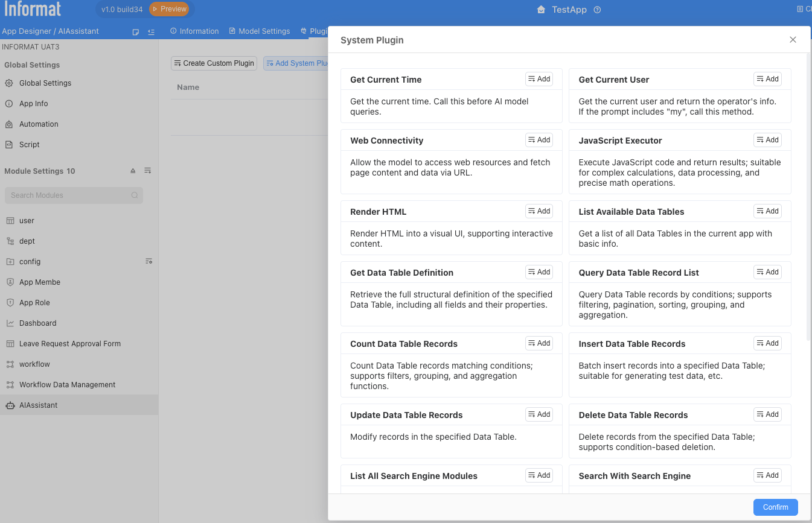
Task: Click the Global Settings gear icon
Action: coord(9,83)
